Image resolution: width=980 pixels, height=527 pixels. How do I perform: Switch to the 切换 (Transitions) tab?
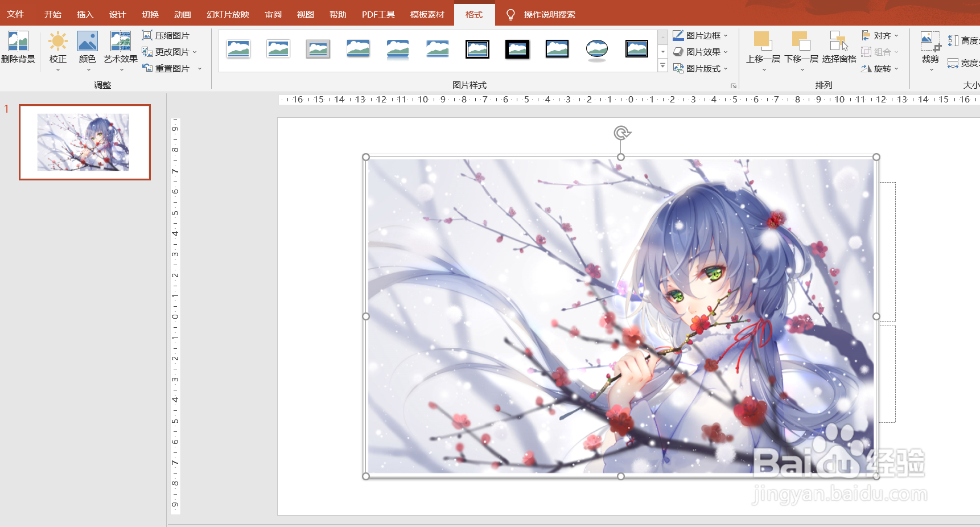tap(150, 14)
